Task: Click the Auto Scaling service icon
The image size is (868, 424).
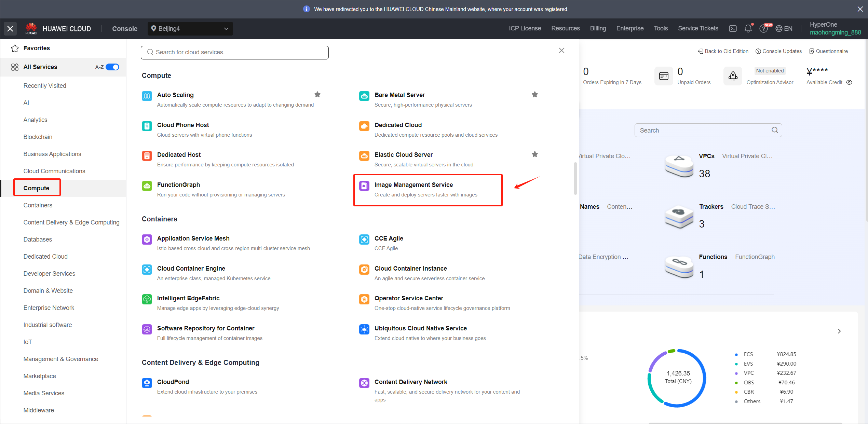Action: pyautogui.click(x=147, y=96)
